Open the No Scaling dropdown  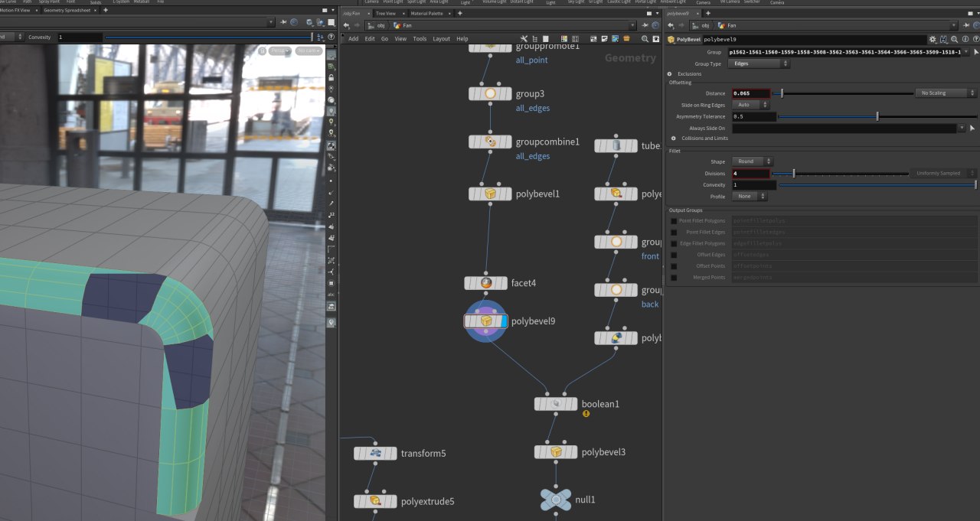(x=946, y=93)
